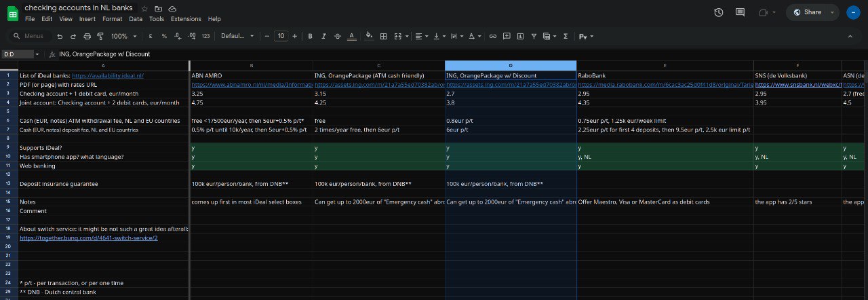Open the comments panel icon

(740, 12)
